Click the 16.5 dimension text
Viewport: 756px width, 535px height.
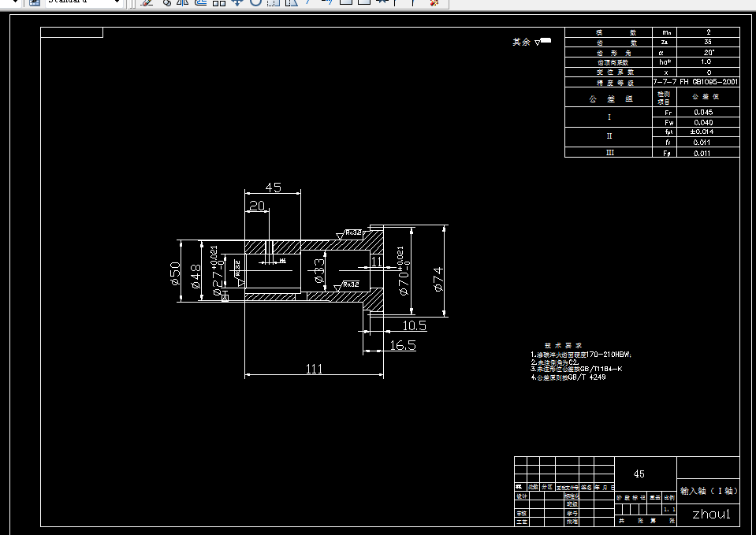403,345
